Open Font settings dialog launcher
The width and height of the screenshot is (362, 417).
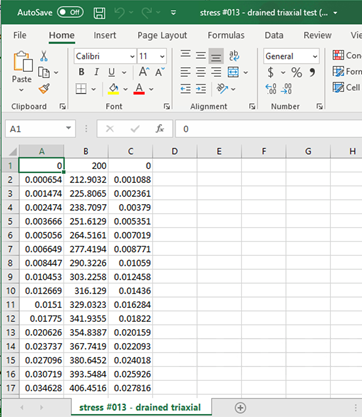coord(167,106)
